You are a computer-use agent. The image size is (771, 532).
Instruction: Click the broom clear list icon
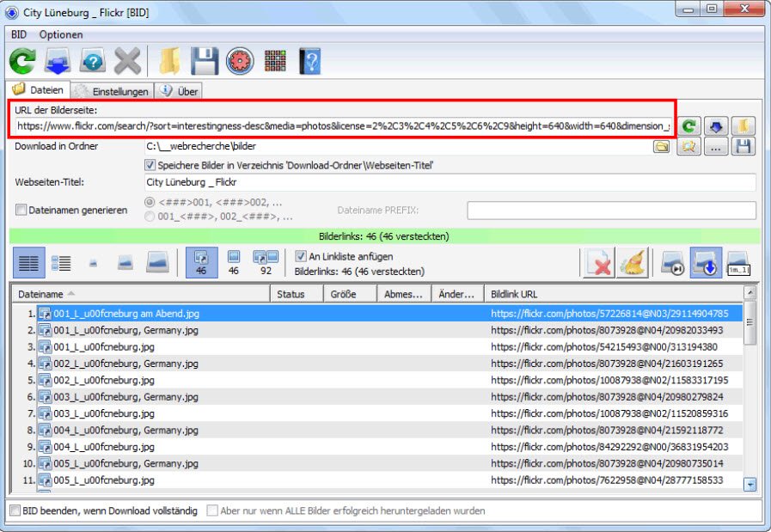click(633, 262)
